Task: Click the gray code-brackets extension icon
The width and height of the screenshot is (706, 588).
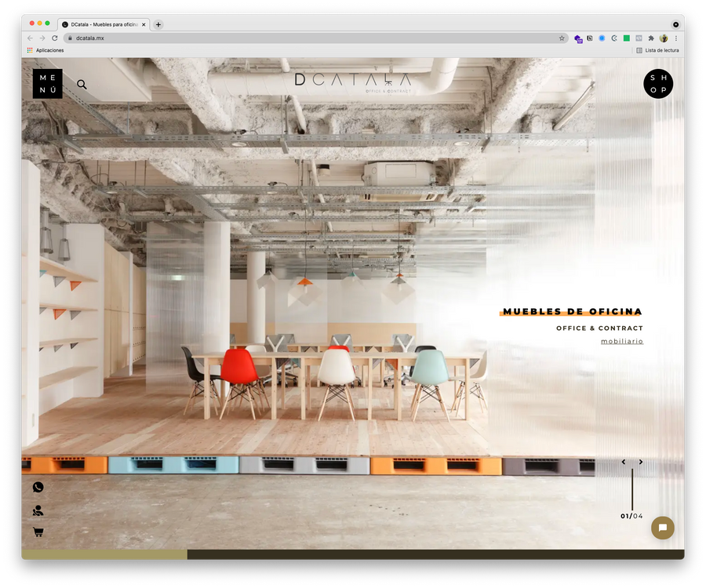Action: click(x=639, y=38)
